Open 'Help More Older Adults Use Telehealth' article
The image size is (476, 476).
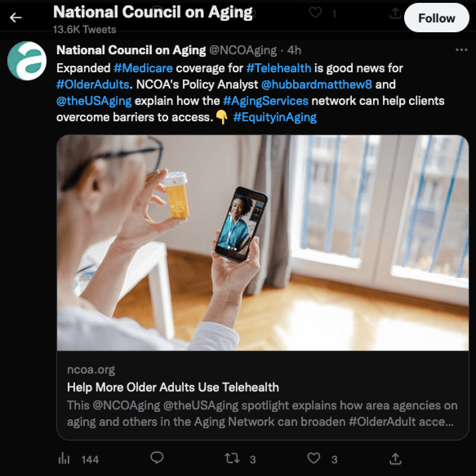coord(173,387)
